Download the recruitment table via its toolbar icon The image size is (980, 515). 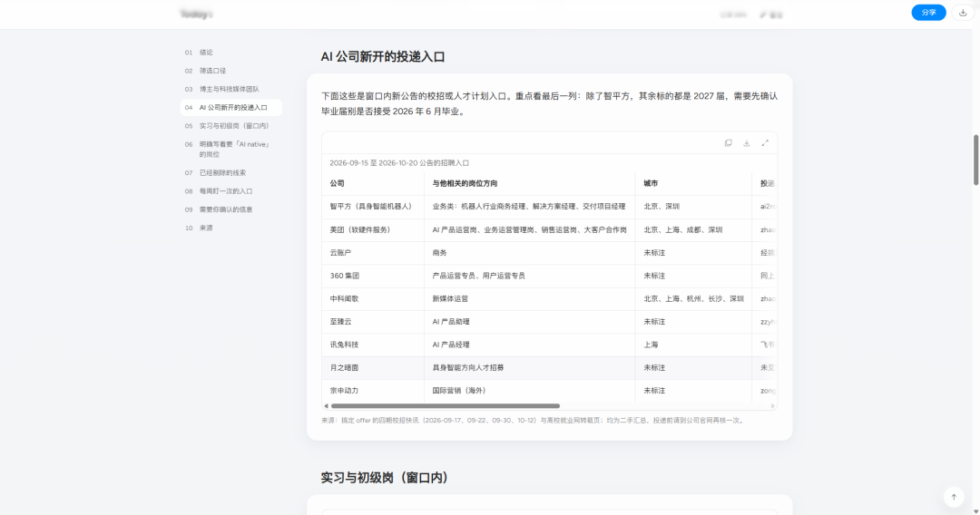coord(746,143)
